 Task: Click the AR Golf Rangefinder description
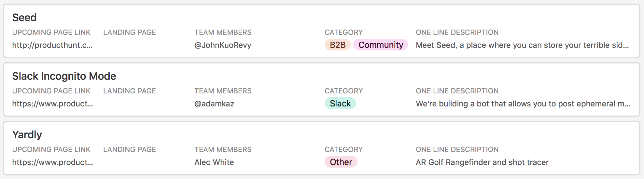(482, 162)
